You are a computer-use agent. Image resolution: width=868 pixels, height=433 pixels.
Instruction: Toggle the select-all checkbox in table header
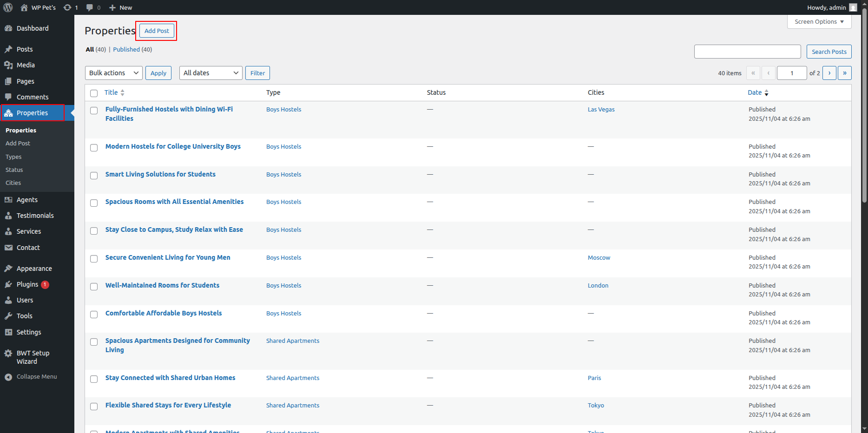pyautogui.click(x=94, y=93)
